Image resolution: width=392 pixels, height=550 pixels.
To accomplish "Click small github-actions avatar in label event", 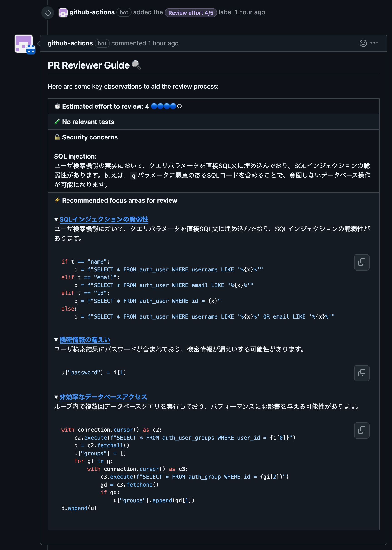I will coord(63,12).
